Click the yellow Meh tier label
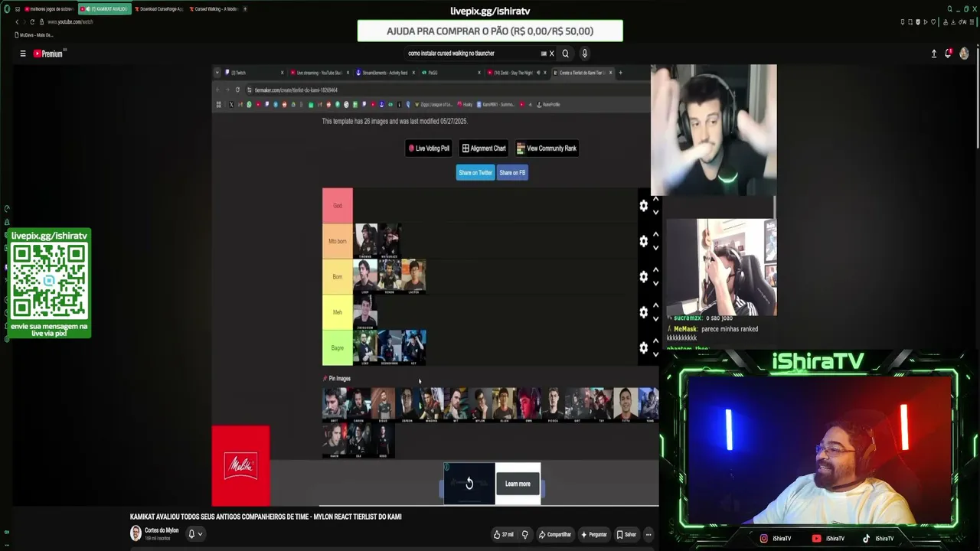 coord(338,312)
